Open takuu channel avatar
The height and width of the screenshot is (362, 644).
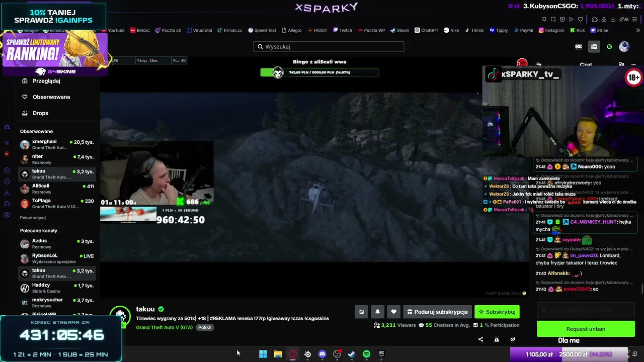pos(120,317)
